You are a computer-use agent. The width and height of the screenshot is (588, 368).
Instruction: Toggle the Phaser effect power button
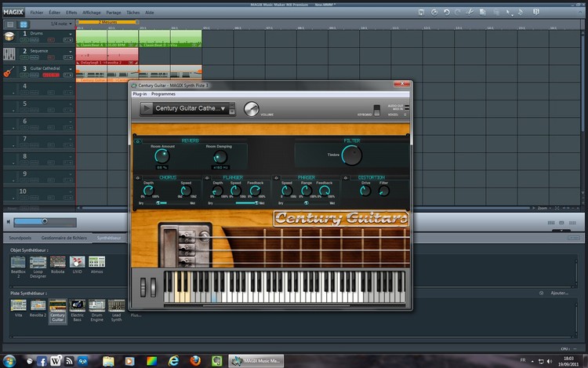click(x=277, y=178)
